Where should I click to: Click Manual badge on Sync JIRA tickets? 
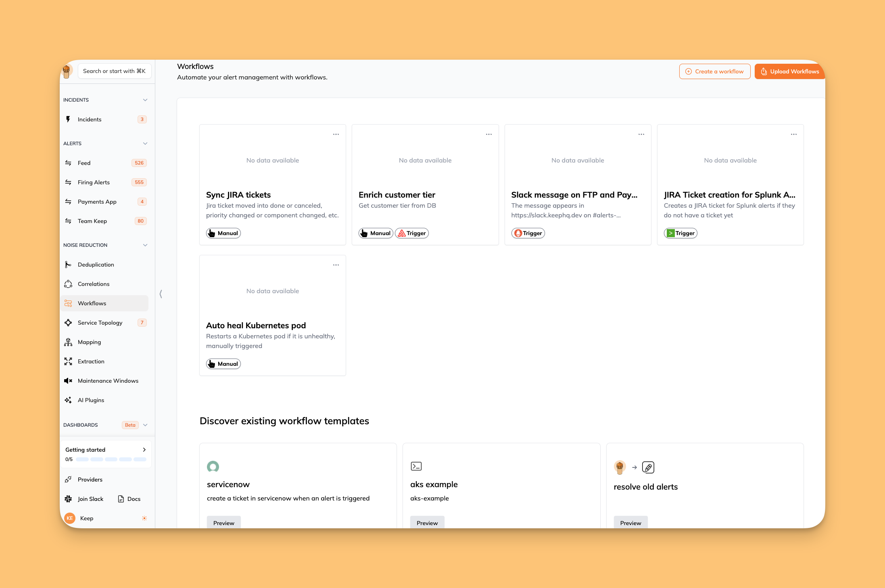click(223, 233)
